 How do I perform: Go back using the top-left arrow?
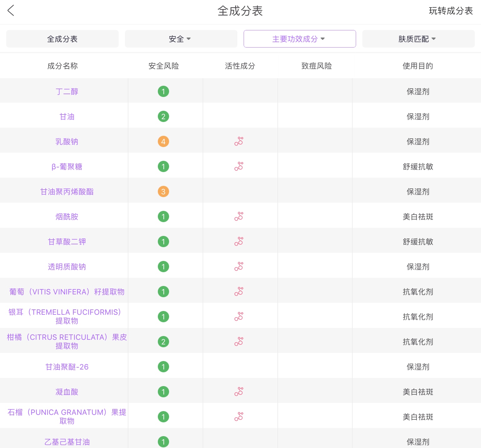point(11,11)
